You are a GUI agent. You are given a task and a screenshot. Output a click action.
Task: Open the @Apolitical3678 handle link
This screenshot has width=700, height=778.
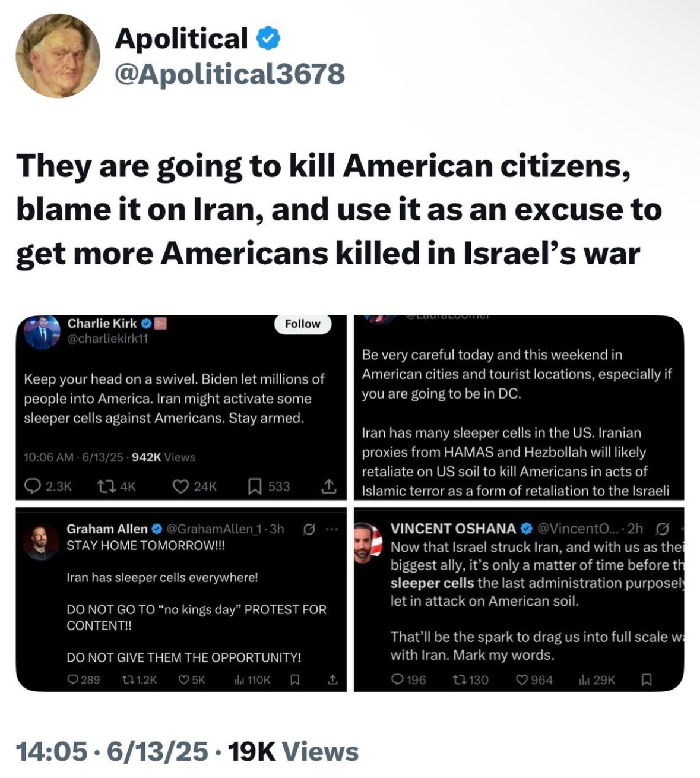tap(229, 74)
